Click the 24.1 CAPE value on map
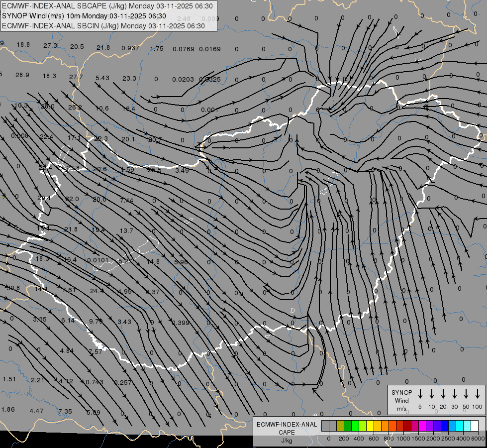Viewport: 487px width, 448px height. pos(97,291)
